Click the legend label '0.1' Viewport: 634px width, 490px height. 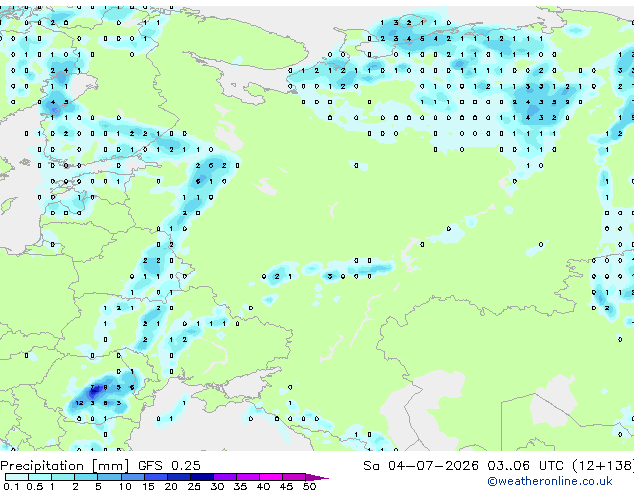tap(11, 486)
